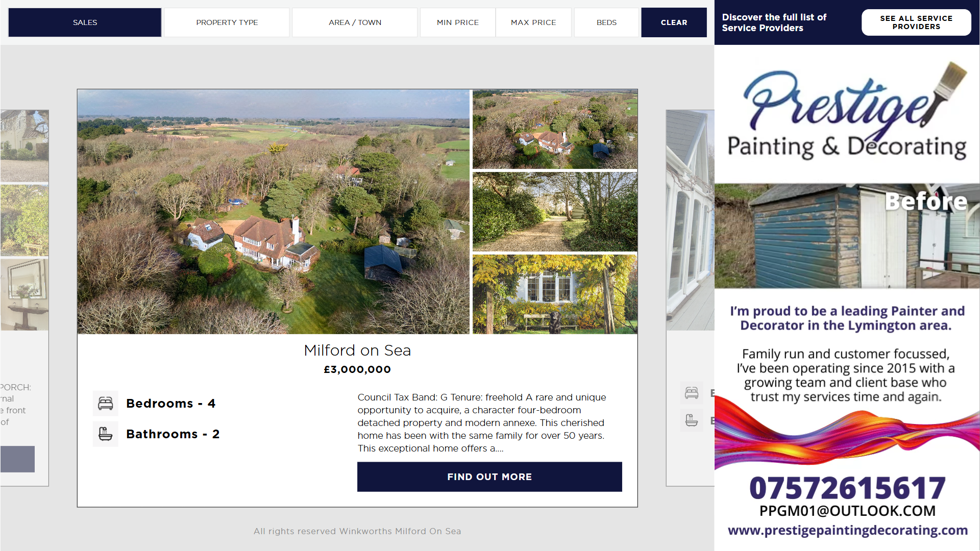Click the bed icon on next property card
This screenshot has width=980, height=551.
(x=692, y=393)
